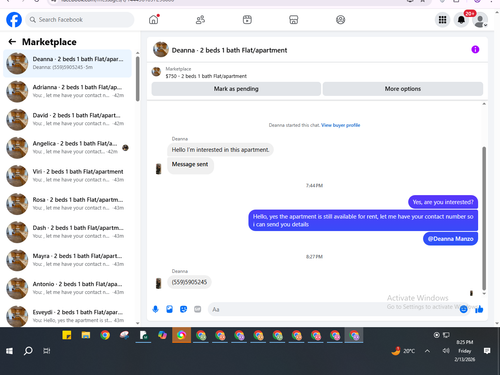Open the Esveydi conversation

(67, 316)
